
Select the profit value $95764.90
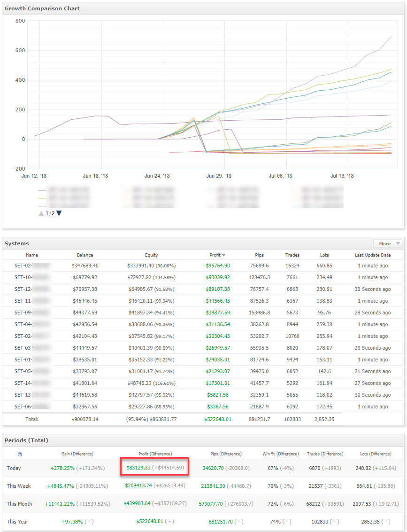tap(217, 266)
